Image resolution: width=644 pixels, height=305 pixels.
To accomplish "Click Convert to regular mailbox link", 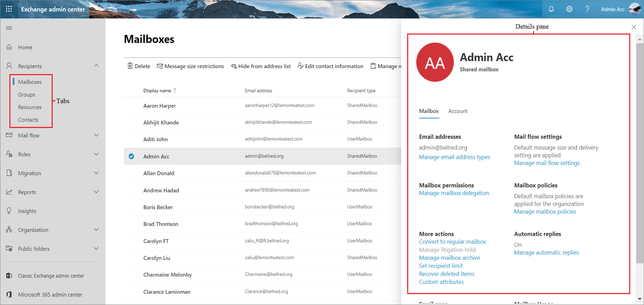I will point(452,242).
